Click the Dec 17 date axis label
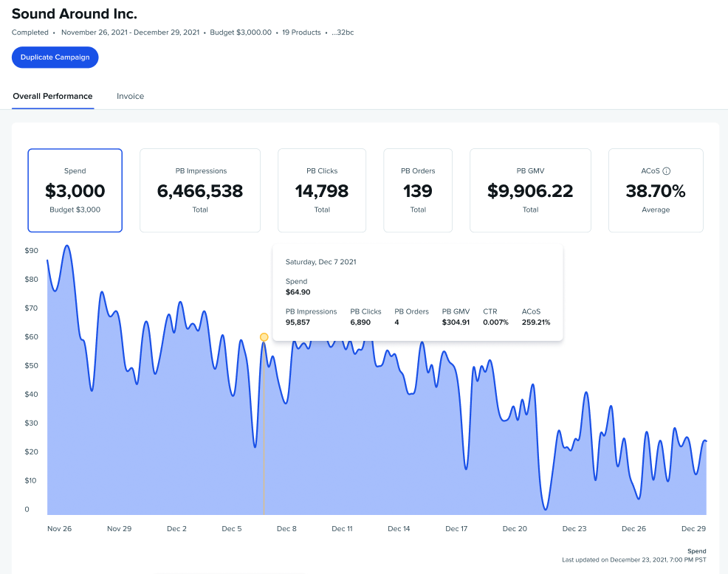Screen dimensions: 728x574 [456, 529]
